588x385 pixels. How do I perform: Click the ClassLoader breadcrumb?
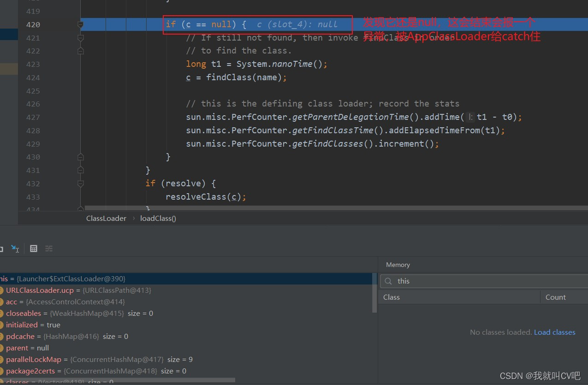(x=106, y=219)
